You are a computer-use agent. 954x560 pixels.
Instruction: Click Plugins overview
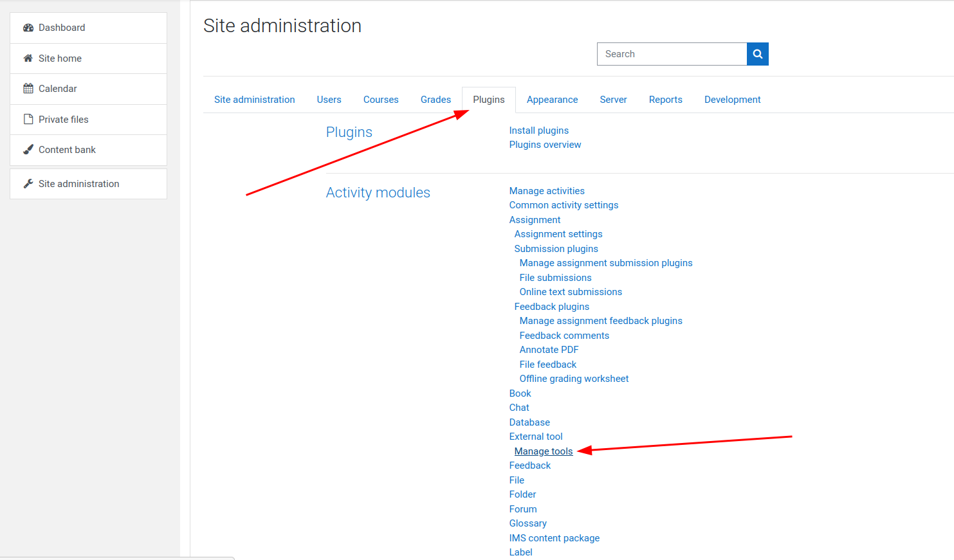coord(545,145)
